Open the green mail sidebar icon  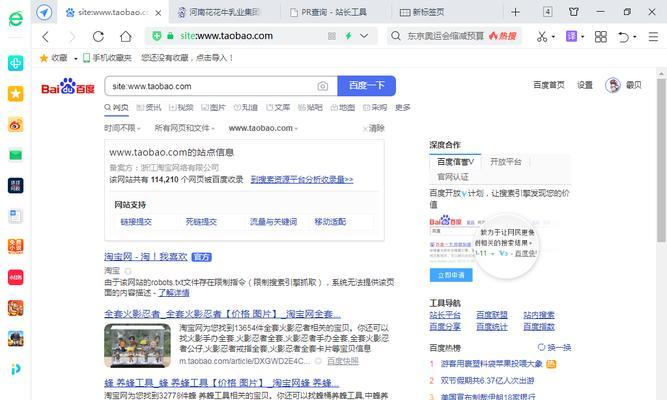click(16, 155)
